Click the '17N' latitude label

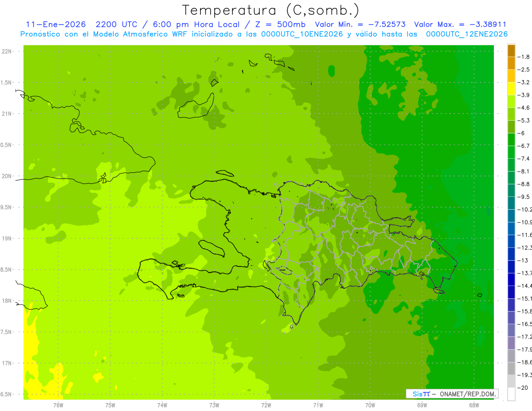click(x=7, y=363)
